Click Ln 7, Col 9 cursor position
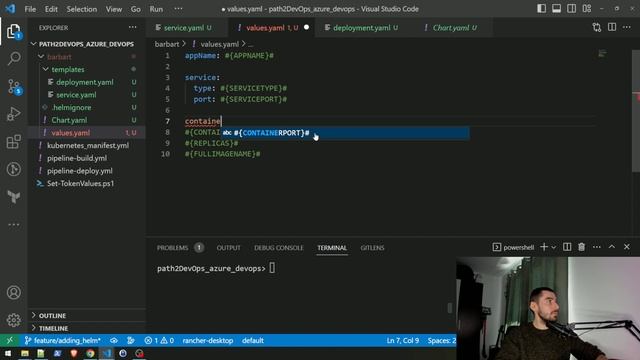 click(402, 340)
